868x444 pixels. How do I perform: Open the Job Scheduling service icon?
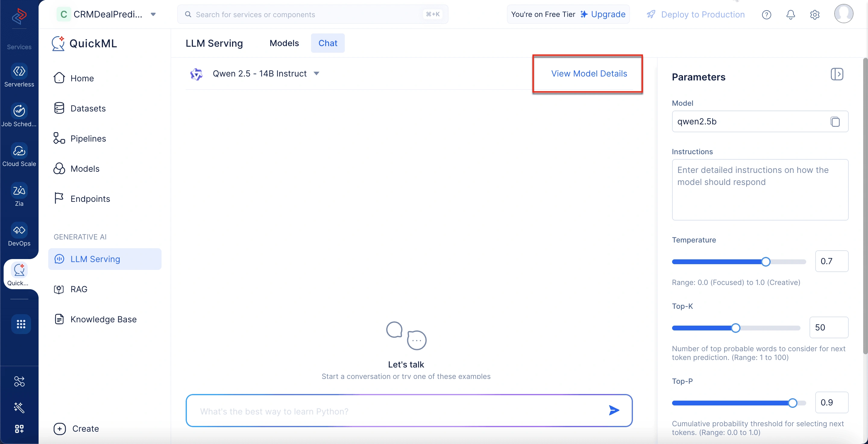(19, 111)
